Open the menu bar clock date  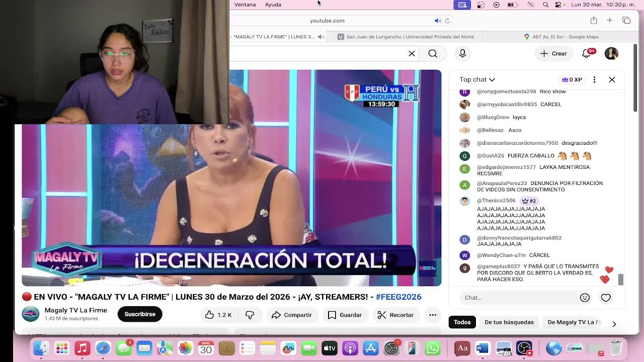[x=603, y=5]
